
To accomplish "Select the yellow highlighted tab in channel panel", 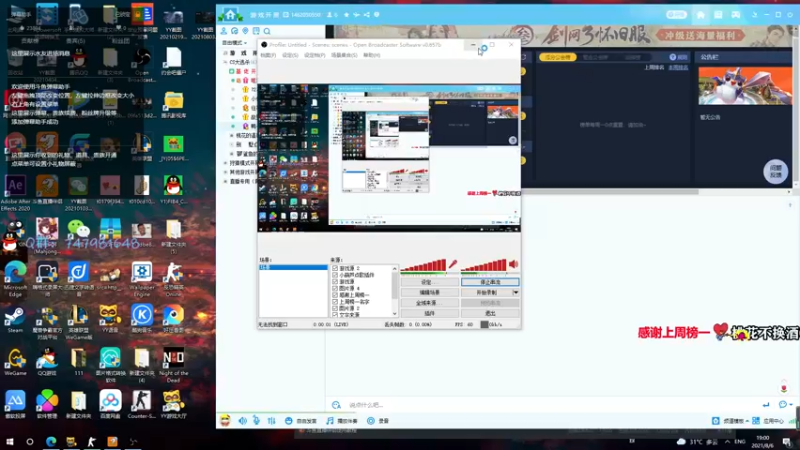I will pyautogui.click(x=558, y=57).
